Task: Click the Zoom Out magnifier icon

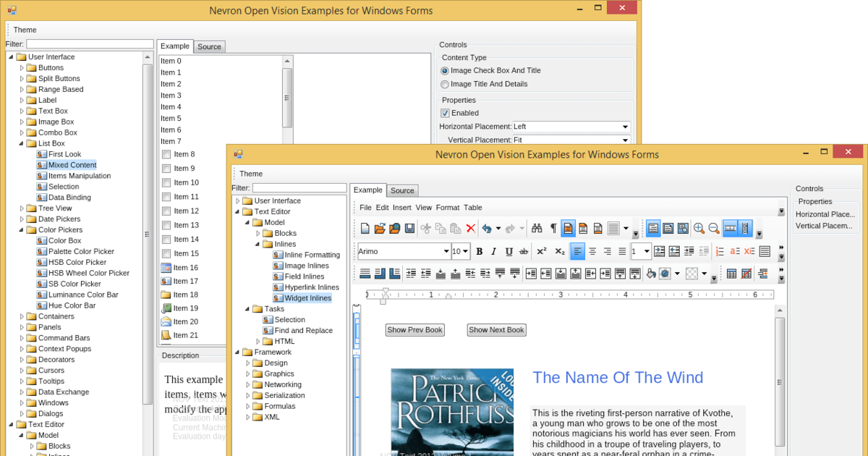Action: tap(714, 228)
